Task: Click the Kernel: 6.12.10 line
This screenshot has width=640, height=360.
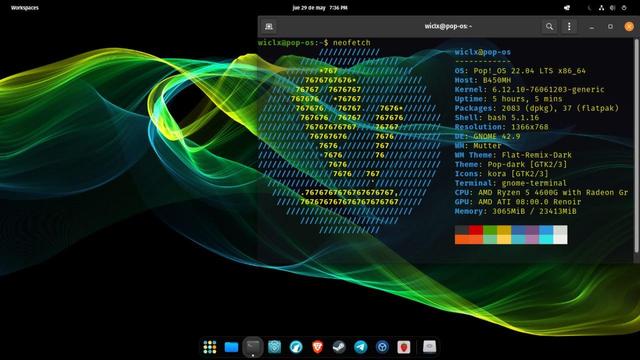Action: pos(529,89)
